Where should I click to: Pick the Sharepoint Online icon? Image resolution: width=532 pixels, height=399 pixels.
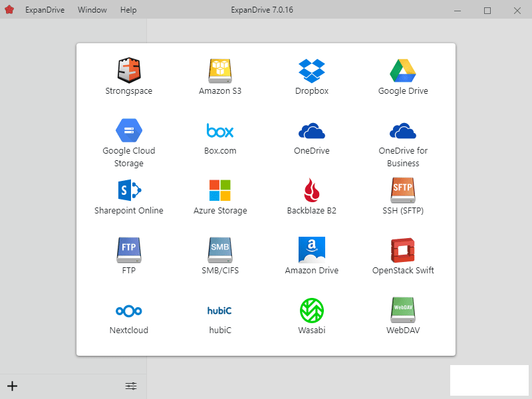point(130,190)
